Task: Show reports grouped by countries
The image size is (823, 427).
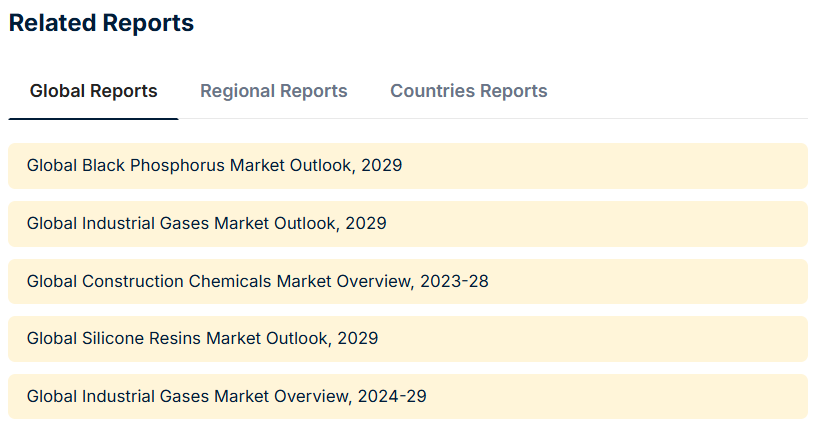Action: pos(468,91)
